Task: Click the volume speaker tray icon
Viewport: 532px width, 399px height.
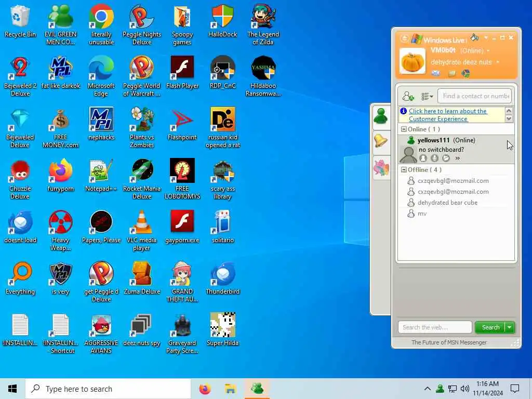Action: pos(465,389)
